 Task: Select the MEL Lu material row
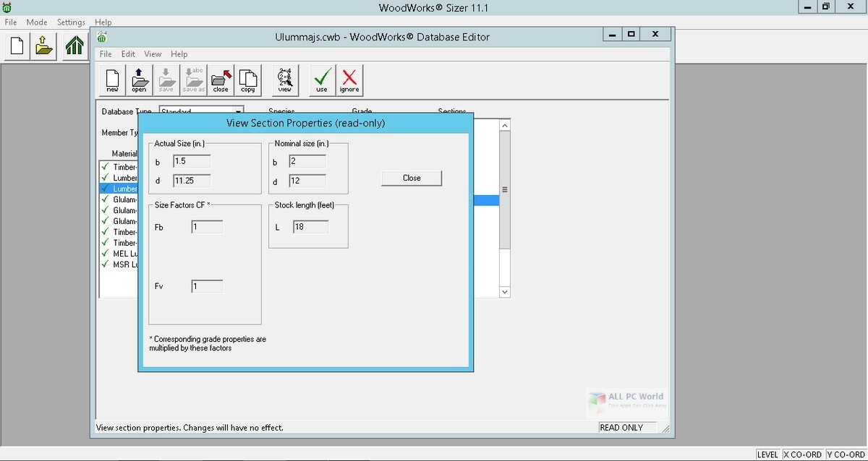pyautogui.click(x=120, y=254)
